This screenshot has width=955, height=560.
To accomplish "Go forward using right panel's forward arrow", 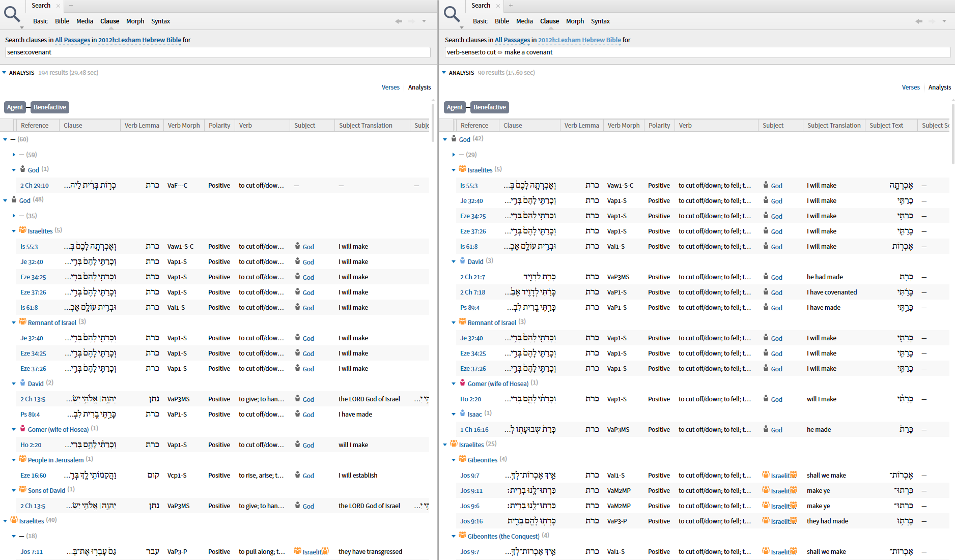I will point(932,21).
